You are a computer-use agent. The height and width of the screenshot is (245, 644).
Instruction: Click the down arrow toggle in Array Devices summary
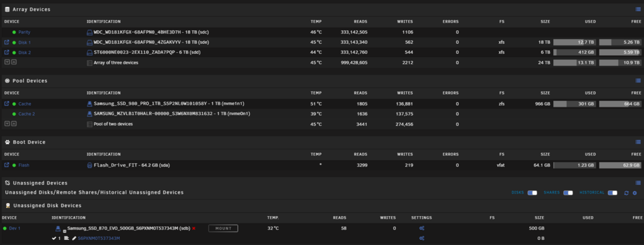[7, 62]
